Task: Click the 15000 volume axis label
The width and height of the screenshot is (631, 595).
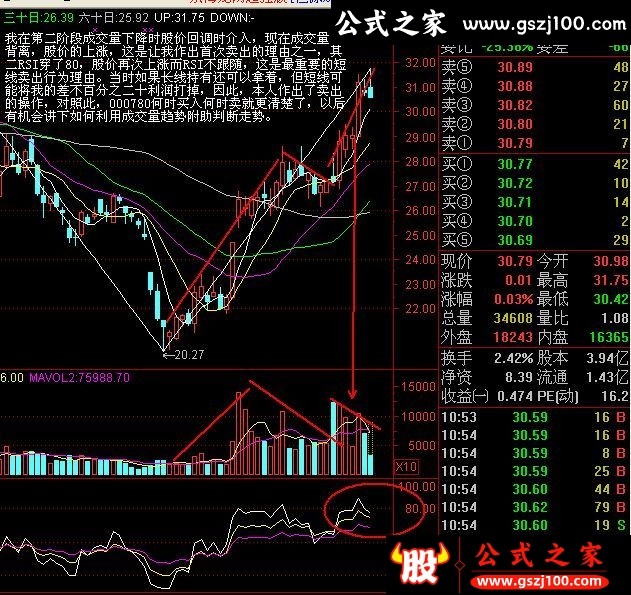Action: point(418,386)
